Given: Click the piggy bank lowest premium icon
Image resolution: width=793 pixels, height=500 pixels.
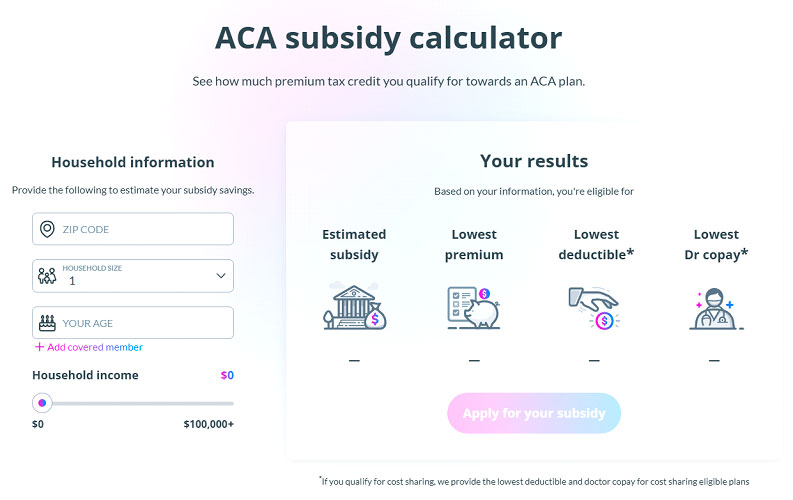Looking at the screenshot, I should click(x=474, y=307).
